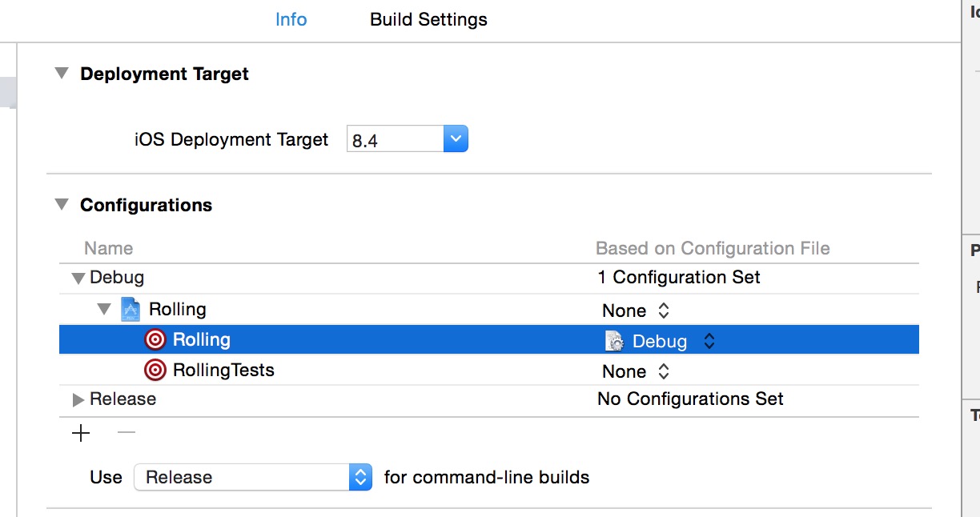
Task: Select the Info tab
Action: (291, 19)
